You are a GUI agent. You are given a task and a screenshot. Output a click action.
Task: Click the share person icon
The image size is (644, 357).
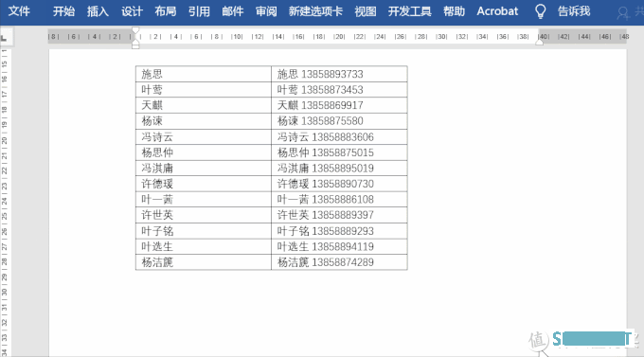click(623, 13)
